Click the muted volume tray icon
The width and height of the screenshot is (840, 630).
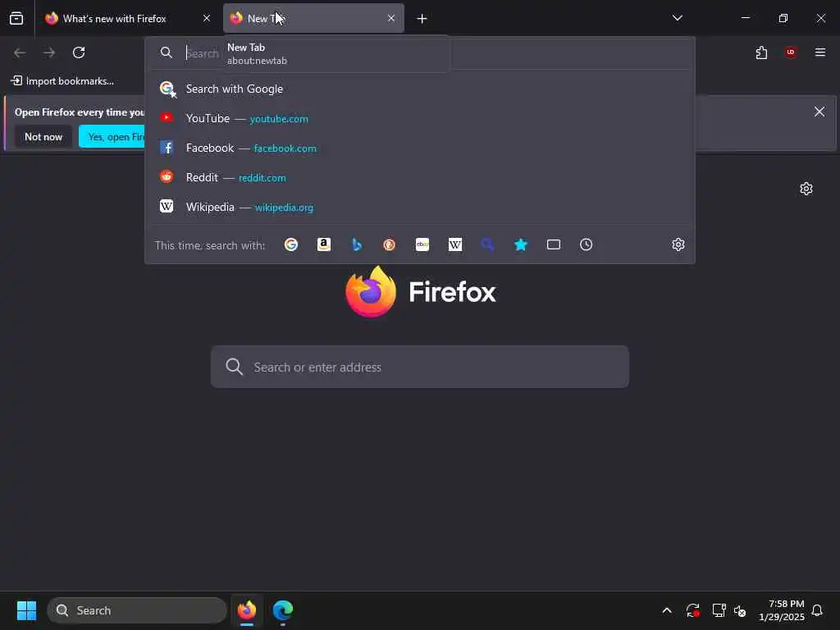coord(741,610)
